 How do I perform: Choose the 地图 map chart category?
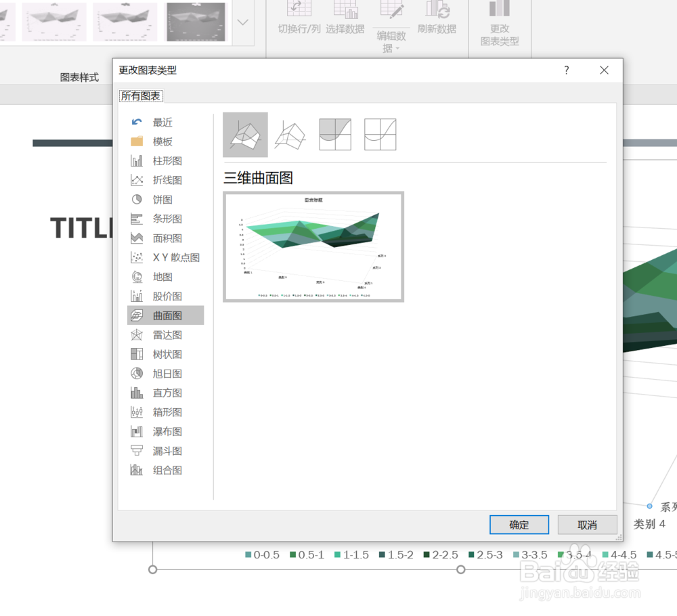[x=165, y=277]
